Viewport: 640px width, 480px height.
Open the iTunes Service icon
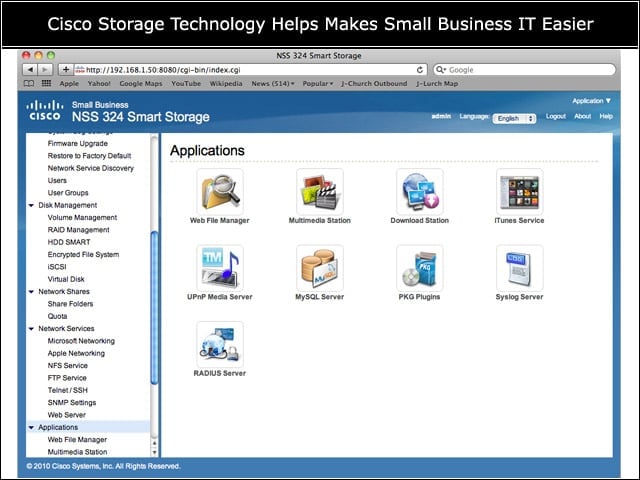(x=519, y=192)
